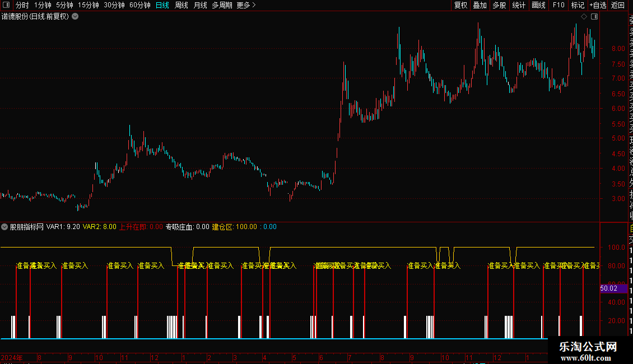Select the 60分钟 period tab
The image size is (633, 364).
click(x=140, y=5)
